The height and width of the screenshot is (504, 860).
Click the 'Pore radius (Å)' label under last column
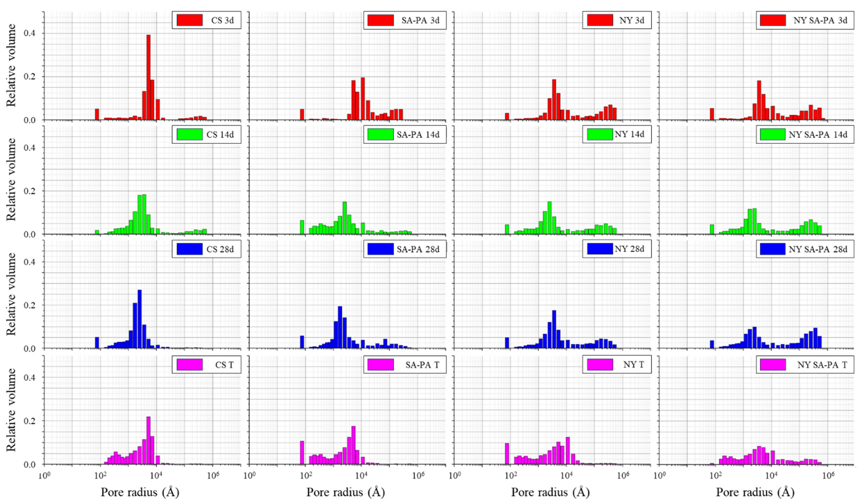pos(755,492)
